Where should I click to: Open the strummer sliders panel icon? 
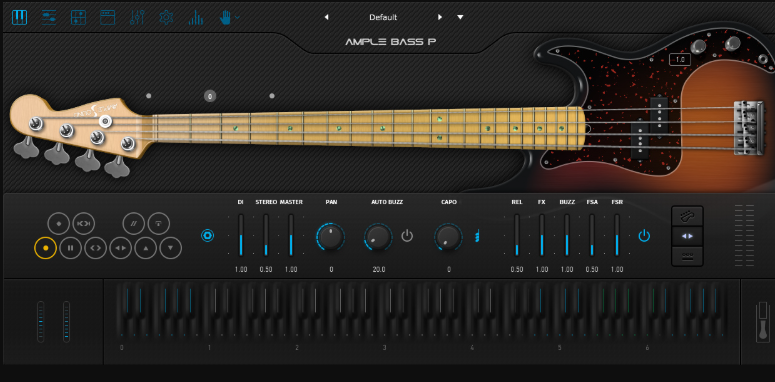(49, 17)
